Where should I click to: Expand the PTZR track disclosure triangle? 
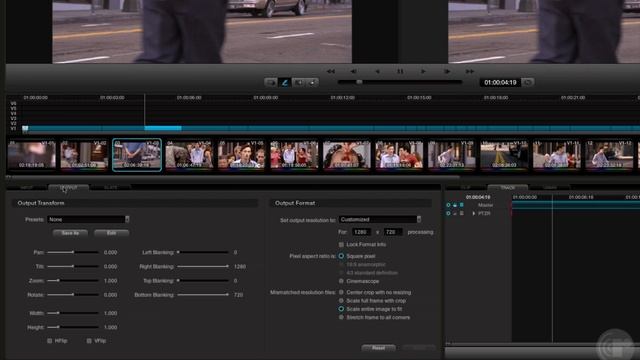tap(474, 213)
